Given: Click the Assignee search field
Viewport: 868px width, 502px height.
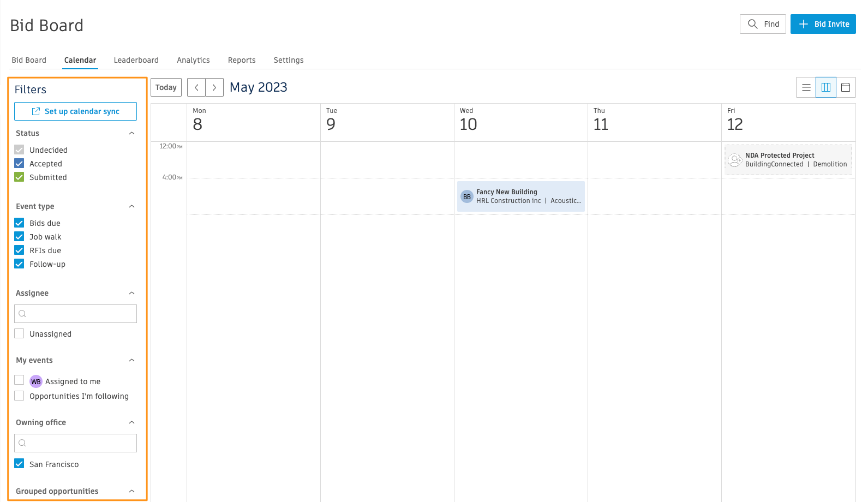Looking at the screenshot, I should point(75,314).
